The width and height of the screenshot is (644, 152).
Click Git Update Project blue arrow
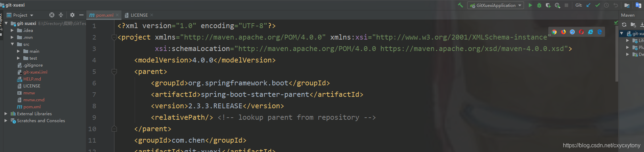[588, 5]
